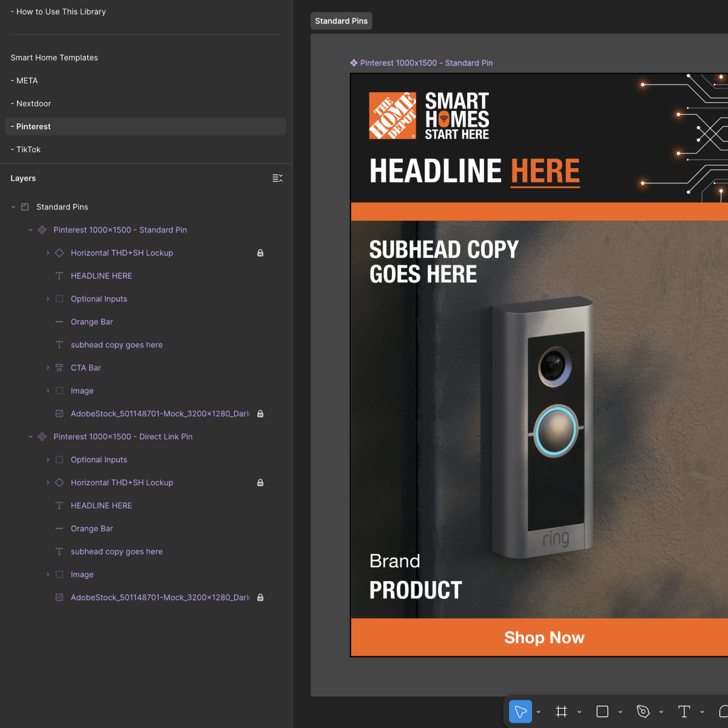Click group icon of first Optional Inputs layer

59,299
